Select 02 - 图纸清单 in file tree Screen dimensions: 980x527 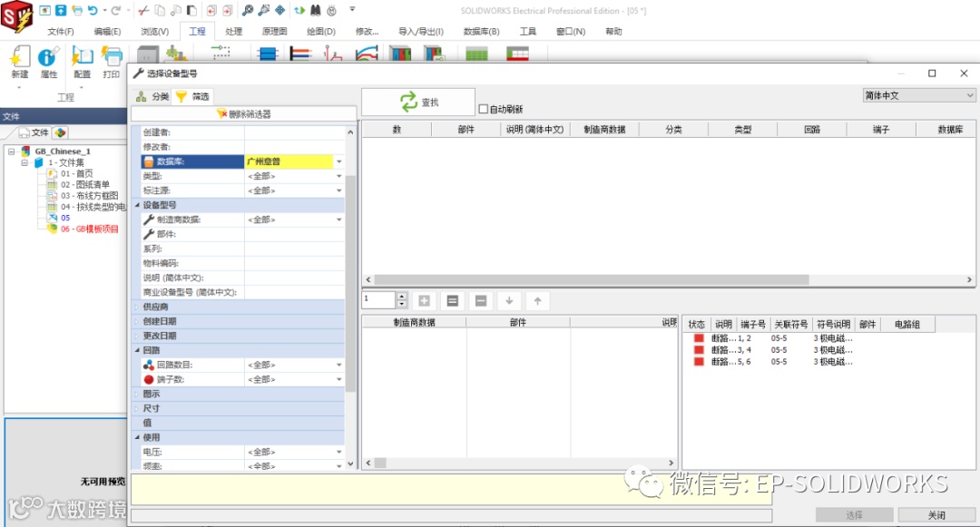[85, 184]
